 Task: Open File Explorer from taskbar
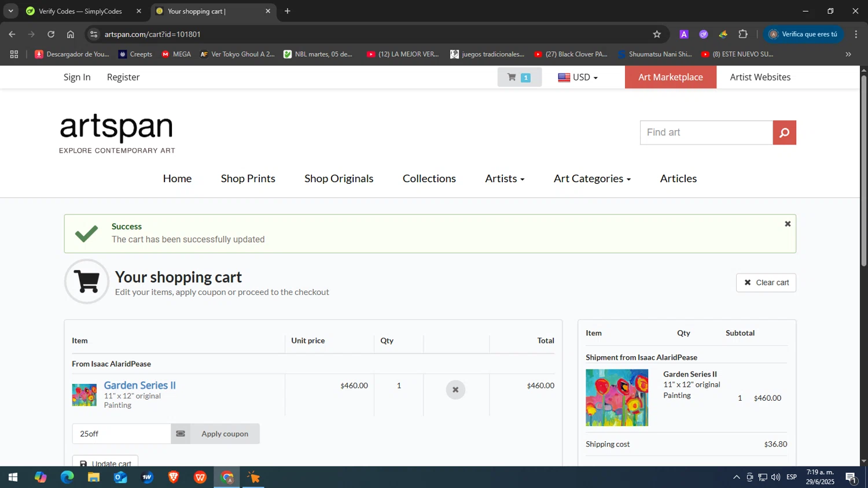pyautogui.click(x=94, y=478)
